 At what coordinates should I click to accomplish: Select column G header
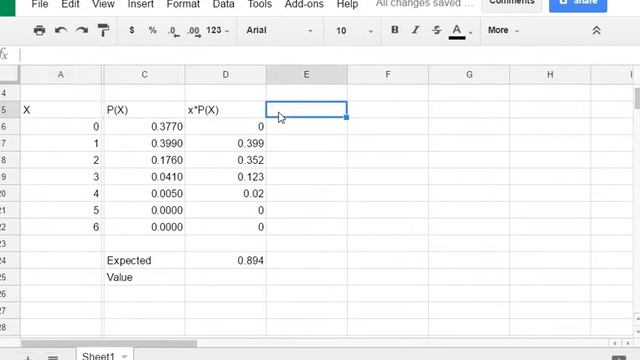pyautogui.click(x=469, y=75)
